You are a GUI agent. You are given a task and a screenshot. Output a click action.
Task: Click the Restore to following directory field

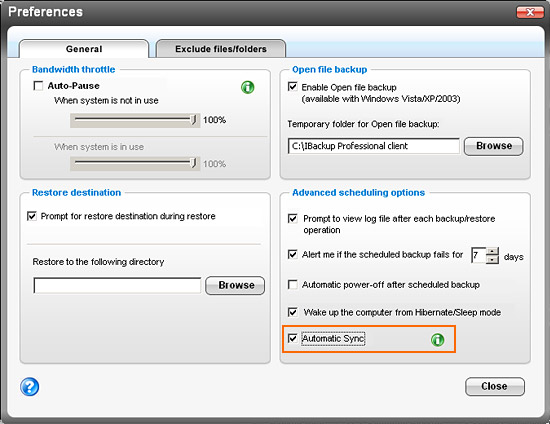tap(117, 285)
